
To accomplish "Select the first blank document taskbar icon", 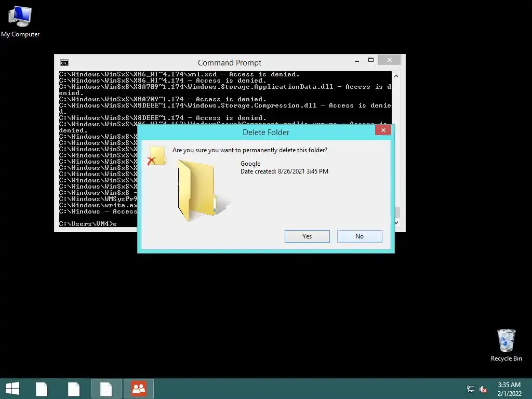I will [42, 389].
